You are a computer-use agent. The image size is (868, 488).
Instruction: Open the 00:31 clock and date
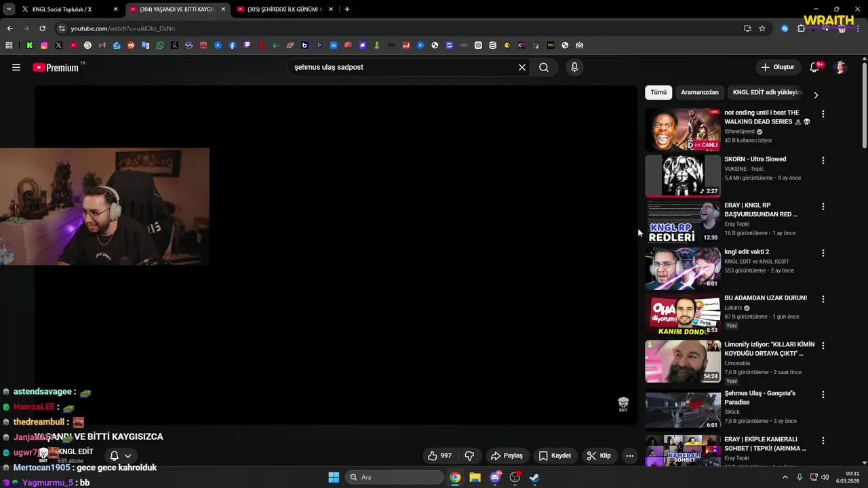click(x=848, y=477)
